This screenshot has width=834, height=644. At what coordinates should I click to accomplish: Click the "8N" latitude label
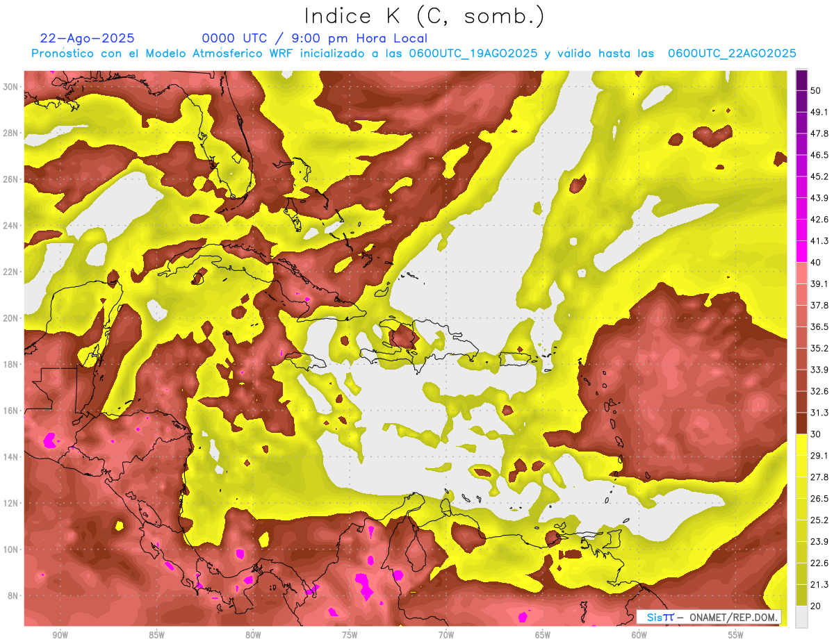[x=14, y=595]
